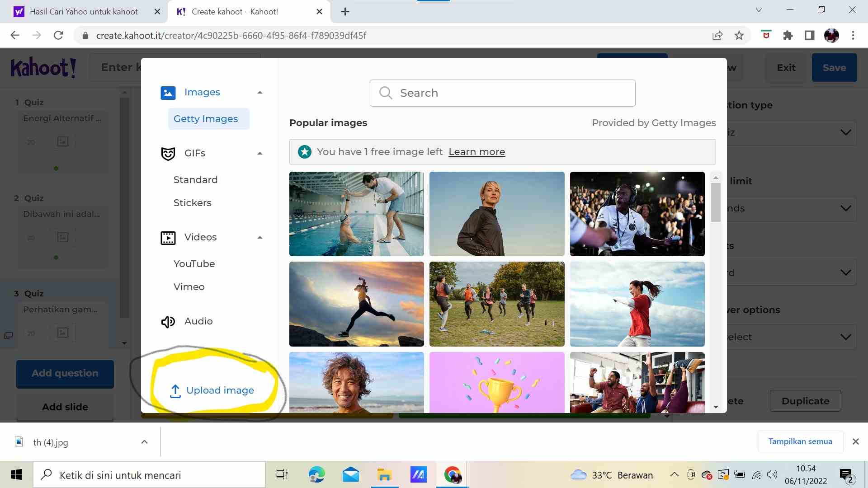The height and width of the screenshot is (488, 868).
Task: Open File Explorer from the taskbar
Action: pos(385,475)
